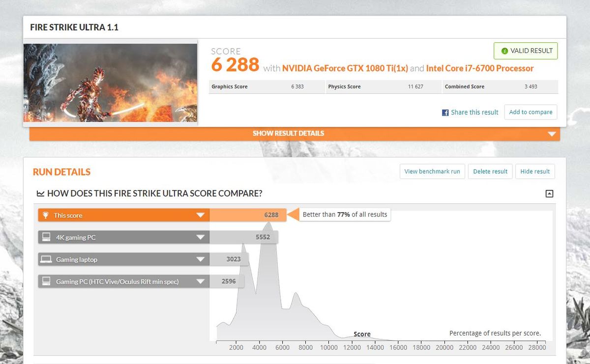The width and height of the screenshot is (590, 364).
Task: Click the combined score value 3 493
Action: 531,86
